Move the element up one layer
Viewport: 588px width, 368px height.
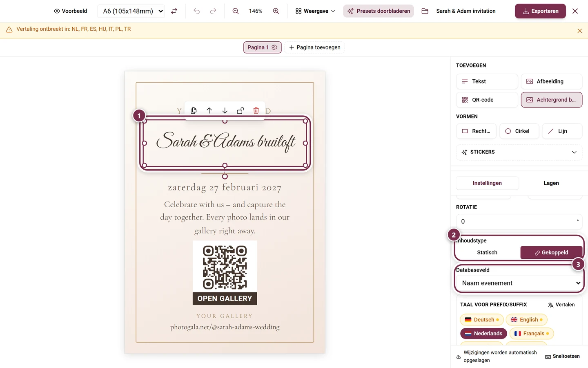pyautogui.click(x=209, y=110)
